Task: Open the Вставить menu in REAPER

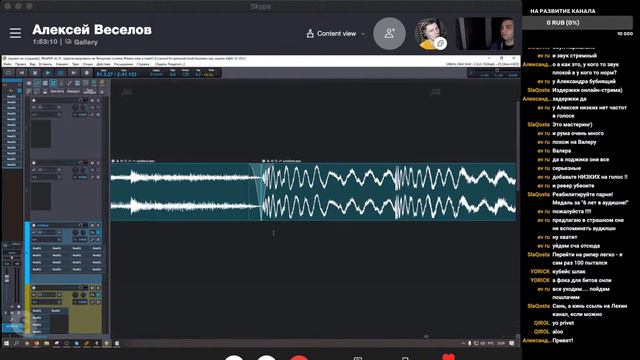Action: (x=45, y=64)
